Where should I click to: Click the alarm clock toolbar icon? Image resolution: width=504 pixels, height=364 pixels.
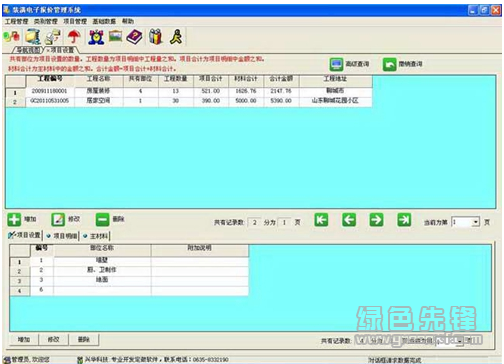point(96,37)
